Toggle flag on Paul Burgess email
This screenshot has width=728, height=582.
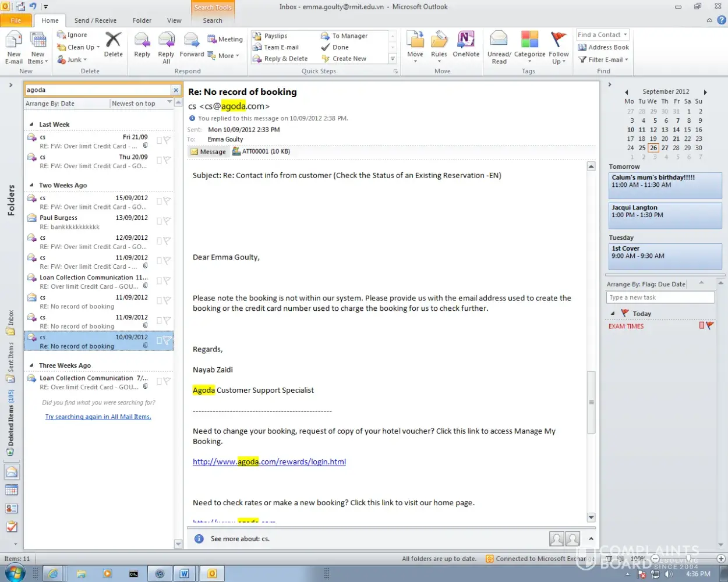pos(167,221)
